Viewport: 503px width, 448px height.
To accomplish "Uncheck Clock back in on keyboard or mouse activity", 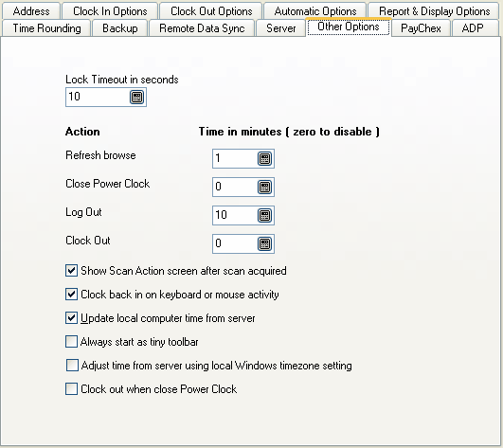I will [x=71, y=294].
